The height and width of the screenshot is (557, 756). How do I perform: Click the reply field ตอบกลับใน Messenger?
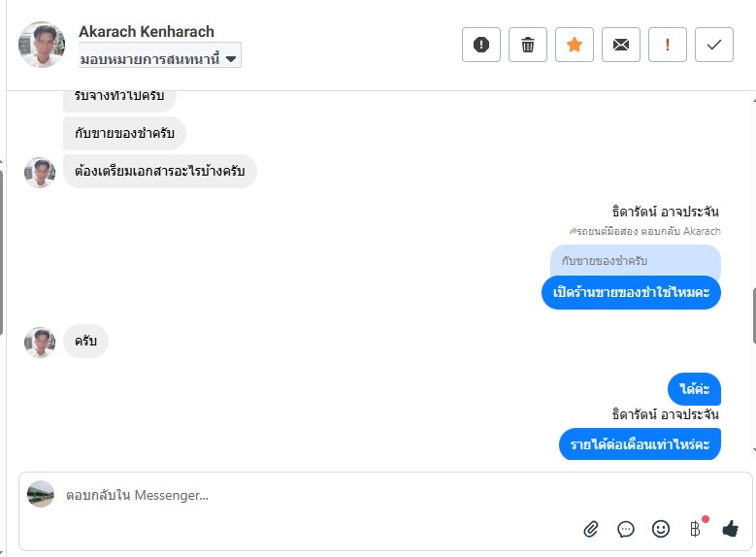[291, 496]
